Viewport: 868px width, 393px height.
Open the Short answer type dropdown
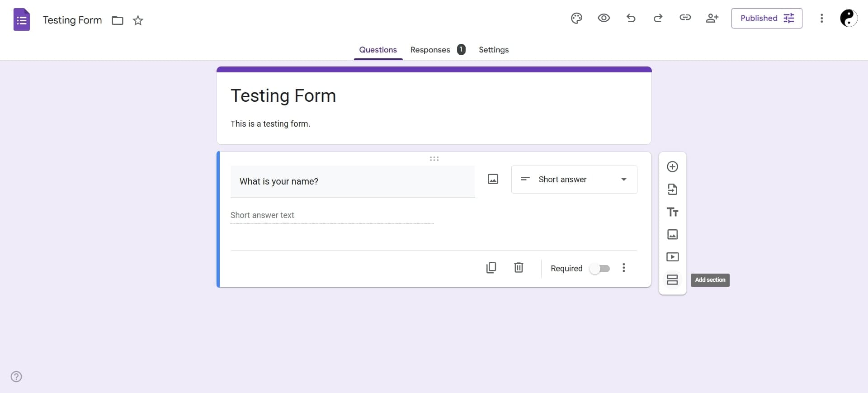[x=574, y=180]
